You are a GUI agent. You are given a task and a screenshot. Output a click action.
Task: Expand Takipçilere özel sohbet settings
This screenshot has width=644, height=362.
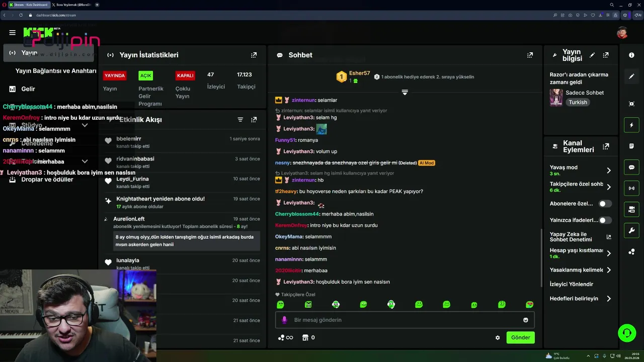[608, 187]
